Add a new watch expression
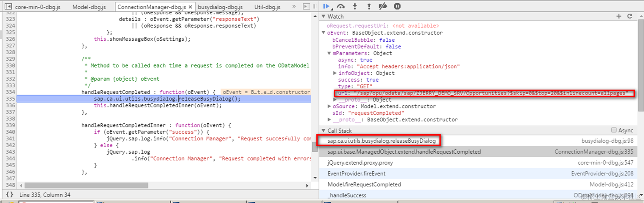The image size is (644, 203). coord(619,16)
